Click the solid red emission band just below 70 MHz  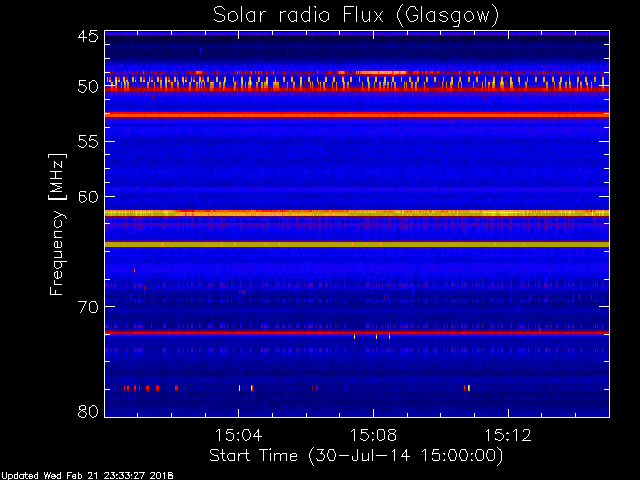tap(357, 333)
